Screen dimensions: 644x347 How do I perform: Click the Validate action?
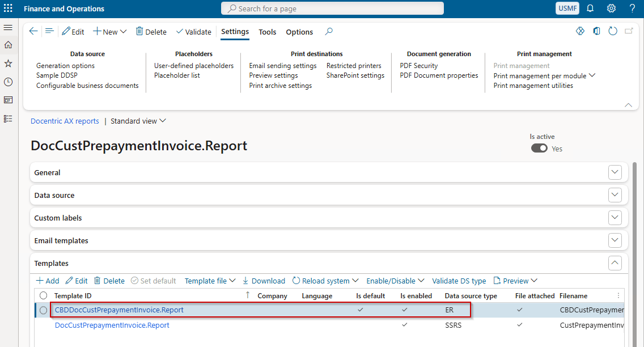193,32
